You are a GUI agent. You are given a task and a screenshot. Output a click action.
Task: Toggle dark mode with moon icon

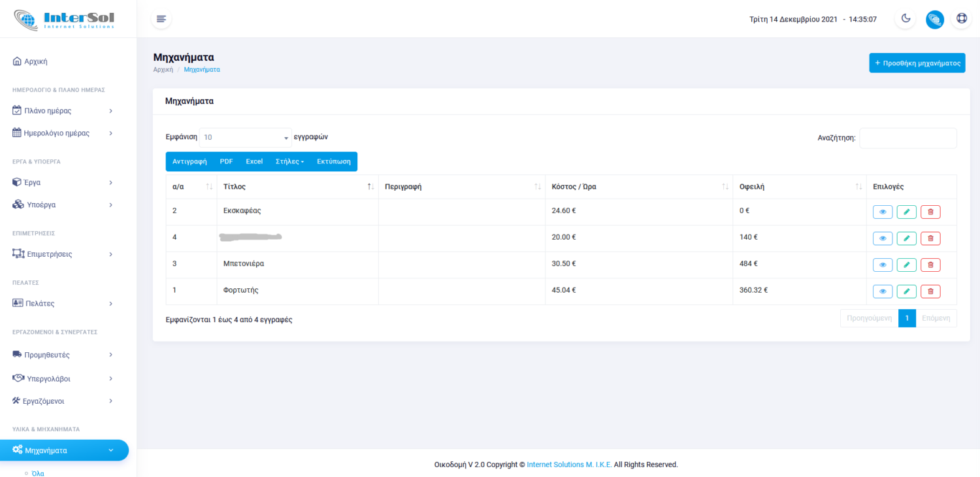click(x=906, y=18)
